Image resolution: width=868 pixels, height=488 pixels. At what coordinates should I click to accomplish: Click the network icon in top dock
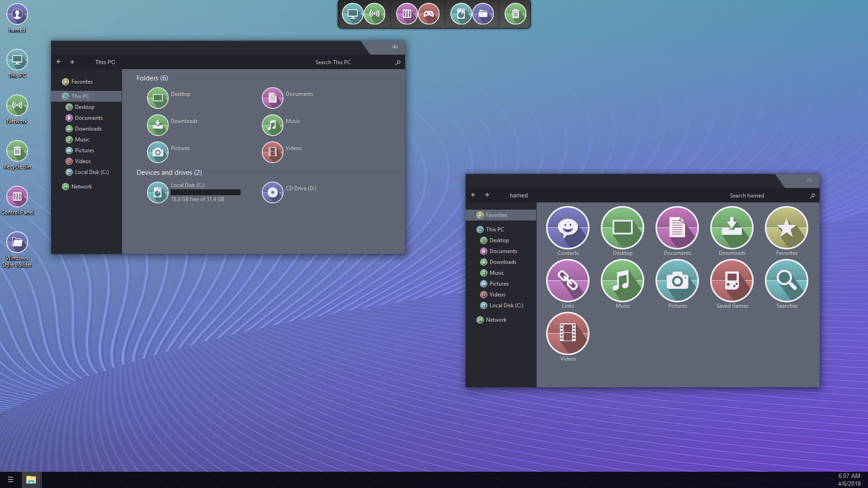(374, 14)
